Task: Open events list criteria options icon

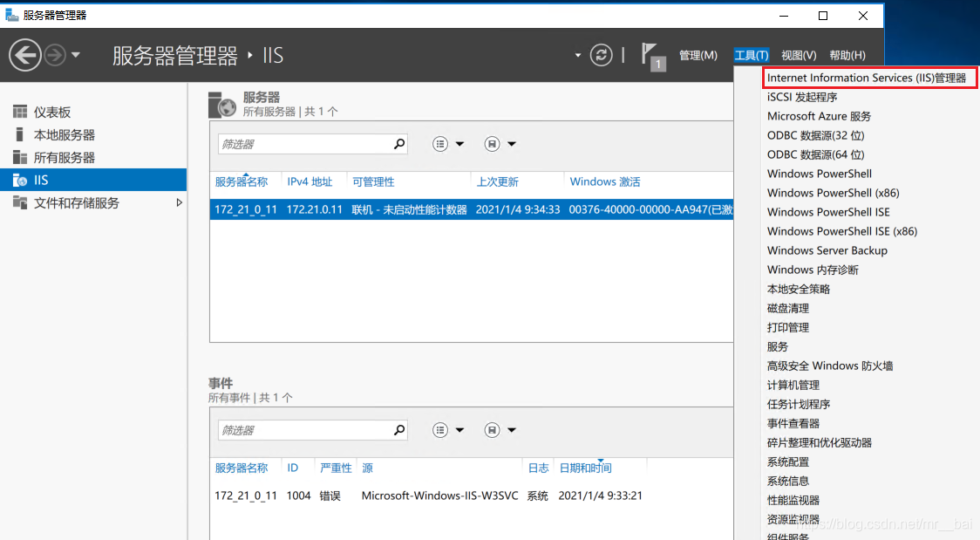Action: (x=440, y=430)
